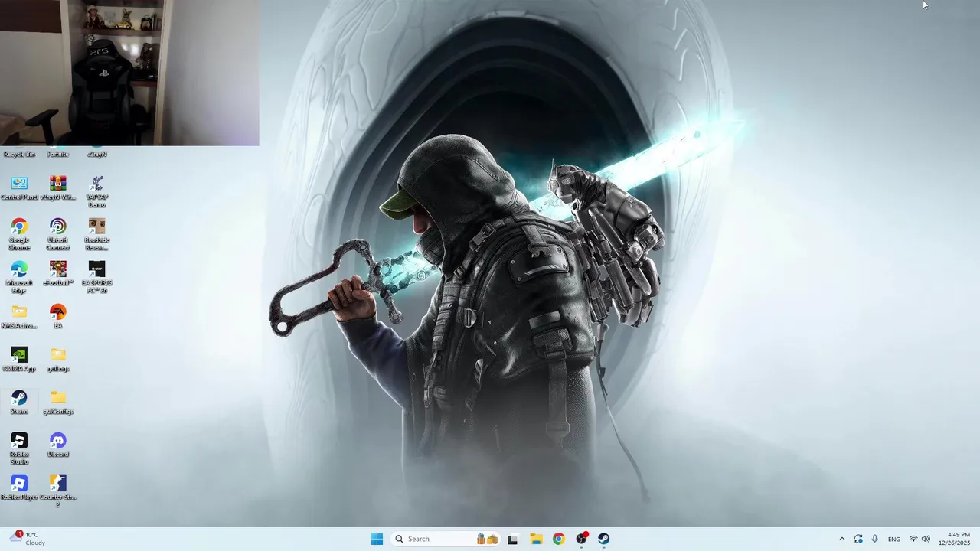The image size is (980, 551).
Task: Launch Counter-Strike 2 desktop shortcut
Action: [x=57, y=491]
